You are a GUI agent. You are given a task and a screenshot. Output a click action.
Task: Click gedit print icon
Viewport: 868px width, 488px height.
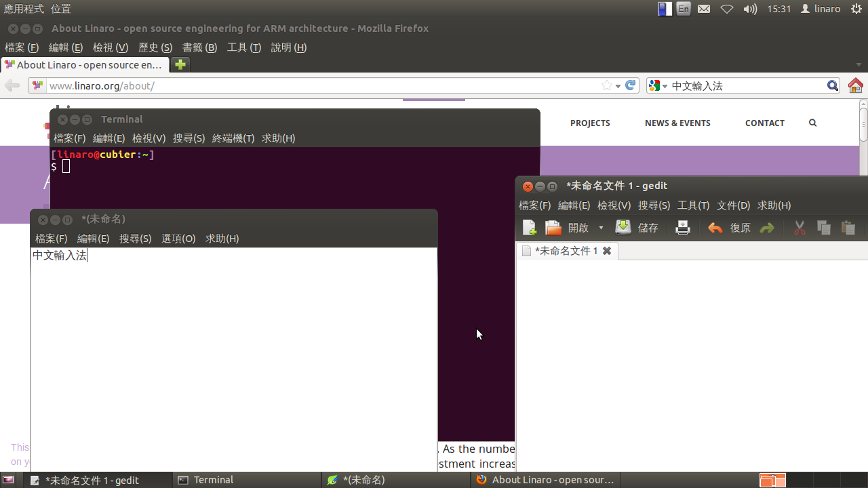683,228
